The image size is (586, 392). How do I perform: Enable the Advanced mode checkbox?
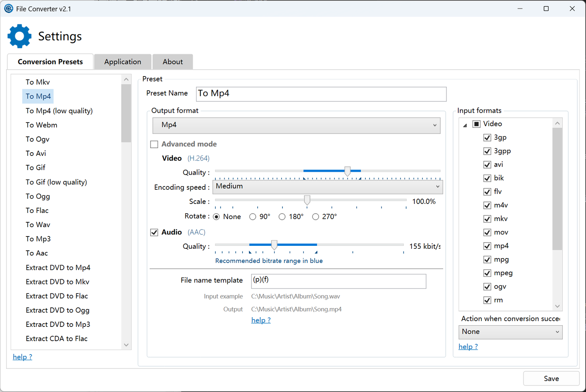pyautogui.click(x=154, y=144)
